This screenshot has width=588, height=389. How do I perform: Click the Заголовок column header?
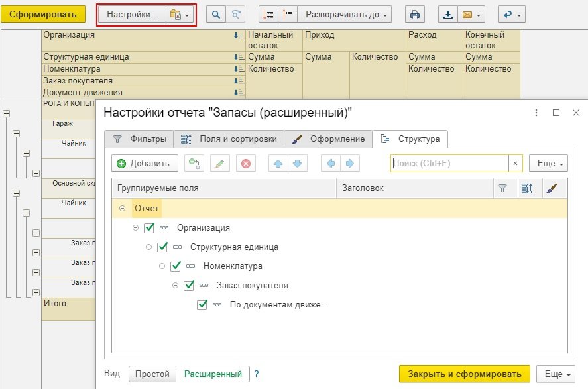click(x=415, y=188)
